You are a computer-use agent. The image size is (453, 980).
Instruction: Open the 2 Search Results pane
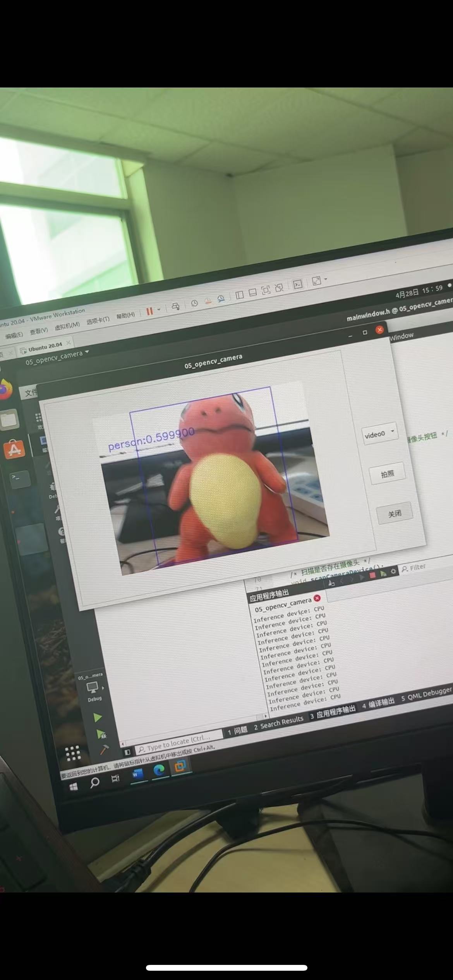point(279,723)
